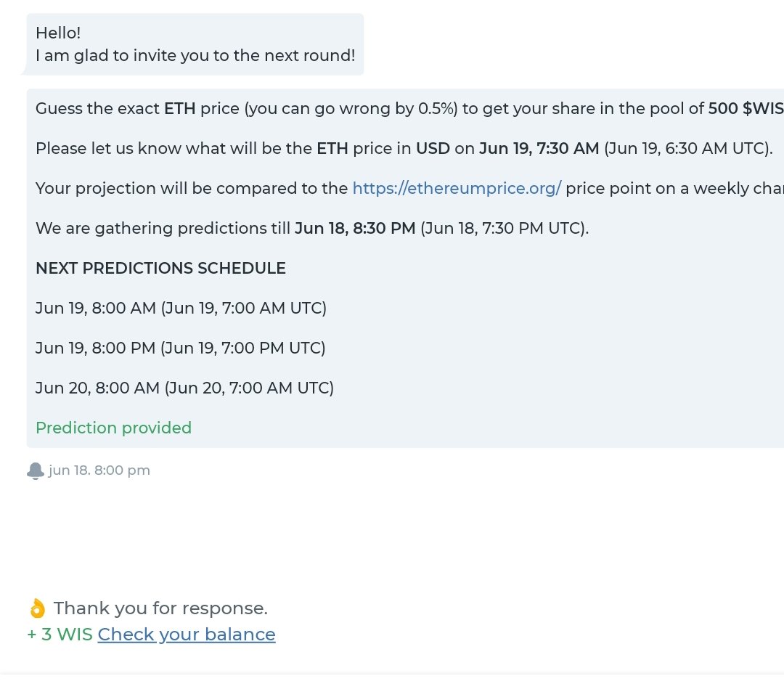This screenshot has width=784, height=689.
Task: Select the Jun 19, 8:00 PM schedule entry
Action: coord(181,348)
